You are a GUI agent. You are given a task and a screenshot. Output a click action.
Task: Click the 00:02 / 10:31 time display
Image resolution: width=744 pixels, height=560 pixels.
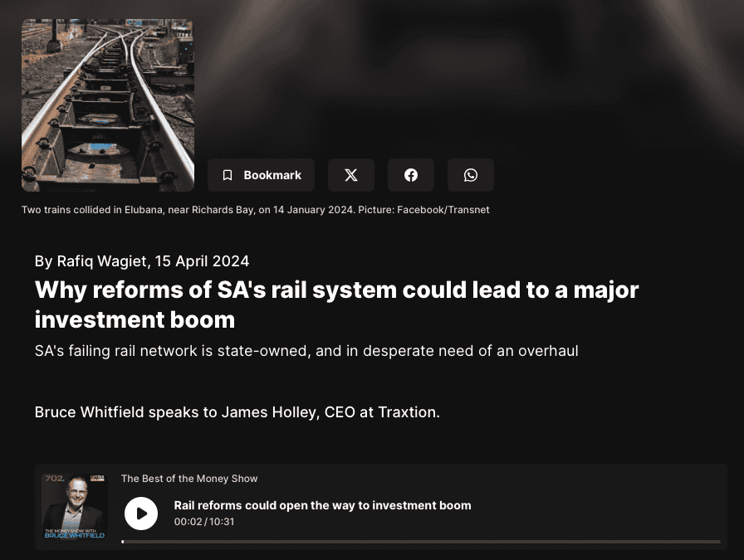[x=204, y=522]
